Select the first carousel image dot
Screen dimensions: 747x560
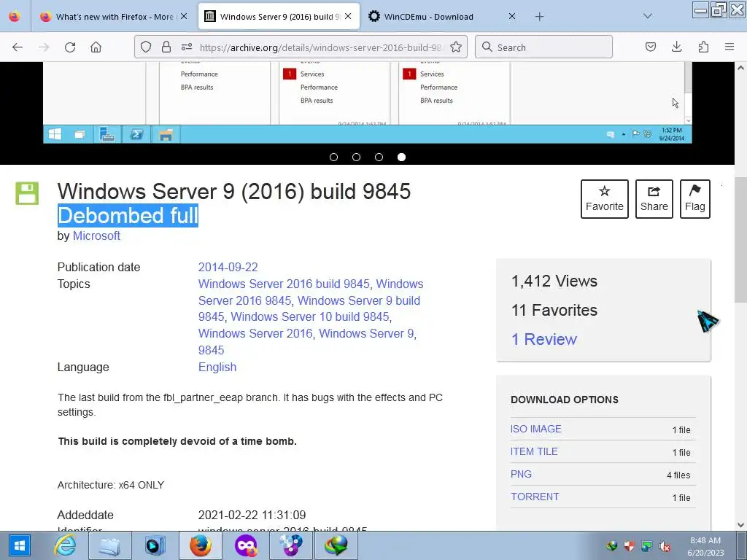[333, 157]
